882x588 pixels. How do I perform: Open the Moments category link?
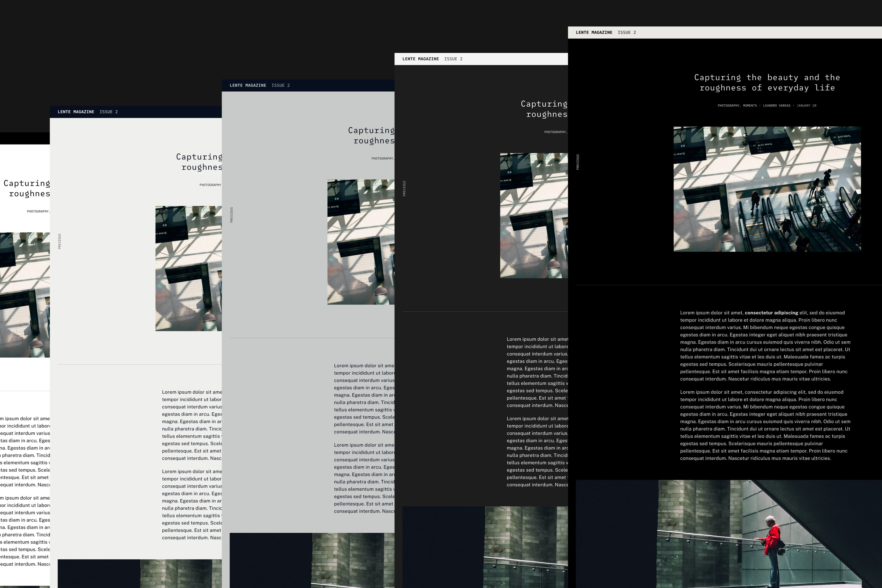tap(750, 106)
